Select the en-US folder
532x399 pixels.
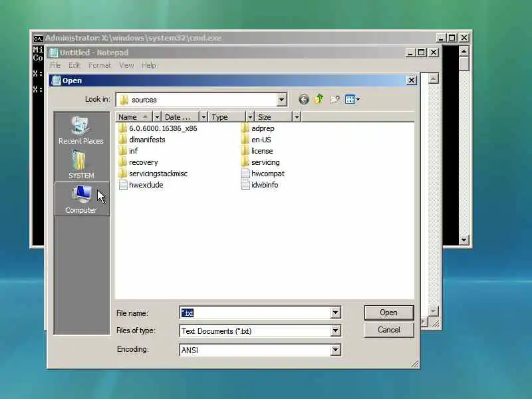tap(256, 140)
